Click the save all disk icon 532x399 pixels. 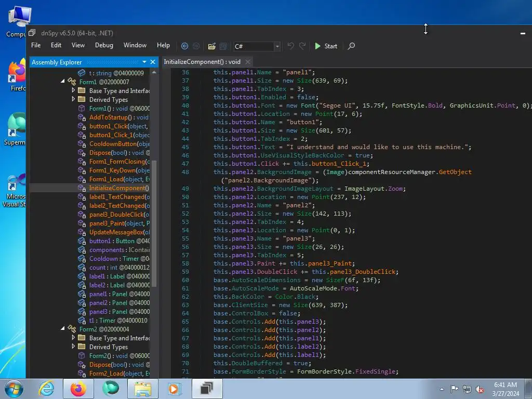tap(223, 46)
